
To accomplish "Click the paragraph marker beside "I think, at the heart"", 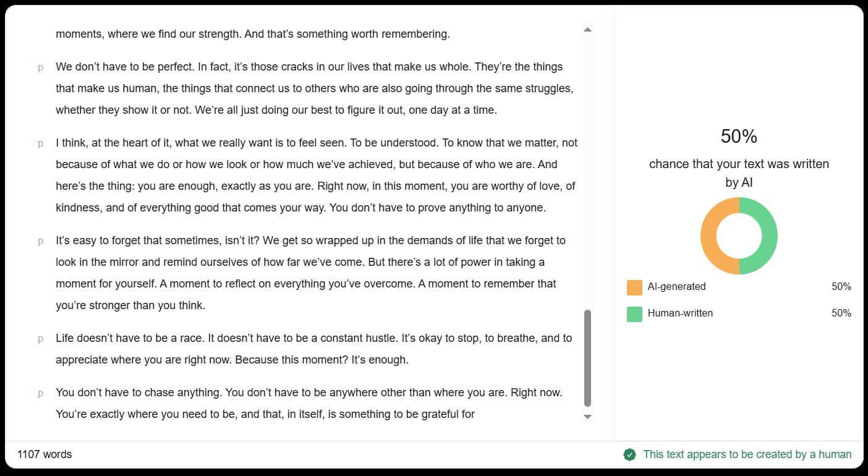I will (x=41, y=143).
